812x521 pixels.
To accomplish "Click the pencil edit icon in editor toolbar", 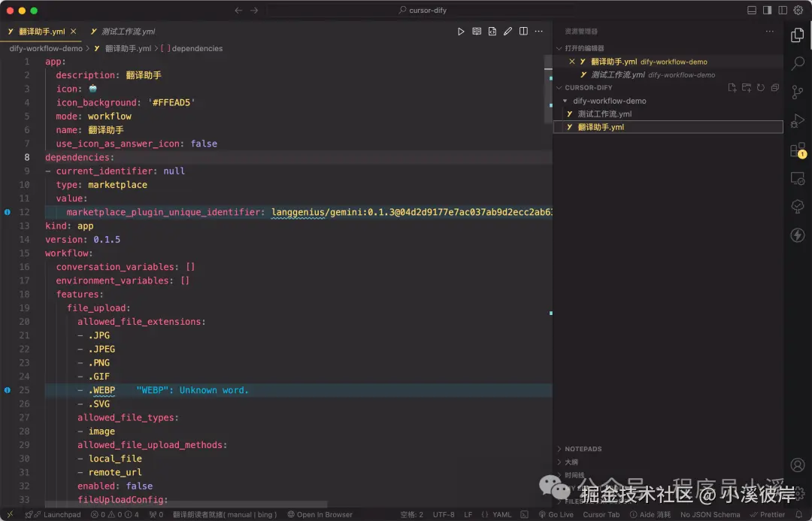I will click(507, 32).
